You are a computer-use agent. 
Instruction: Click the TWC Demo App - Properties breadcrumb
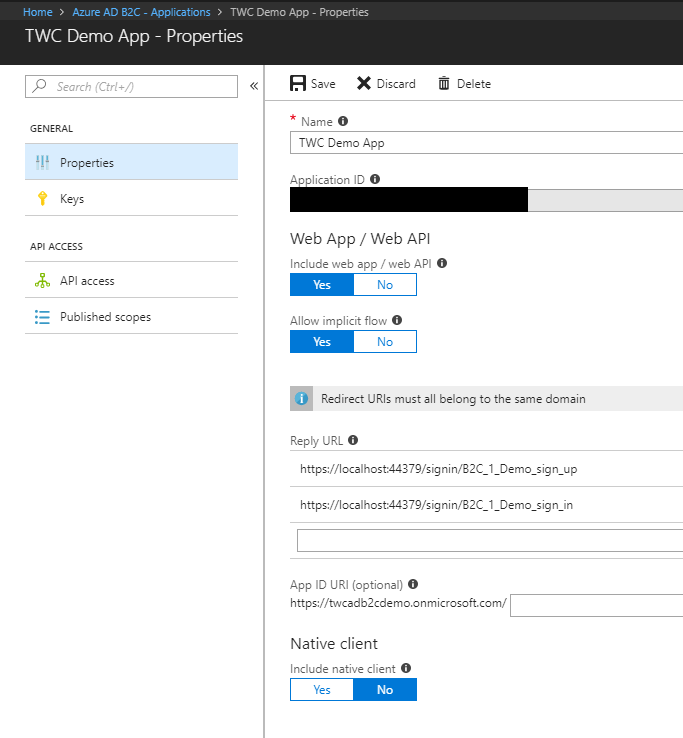click(299, 12)
